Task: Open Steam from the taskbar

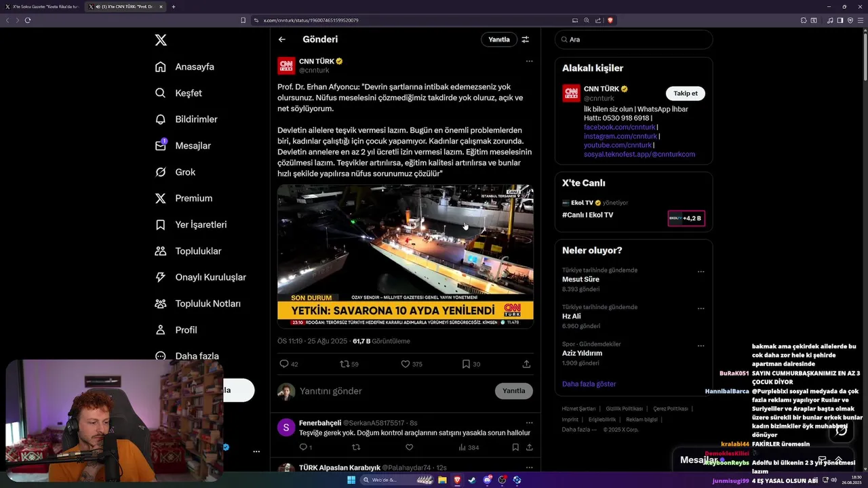Action: (472, 480)
